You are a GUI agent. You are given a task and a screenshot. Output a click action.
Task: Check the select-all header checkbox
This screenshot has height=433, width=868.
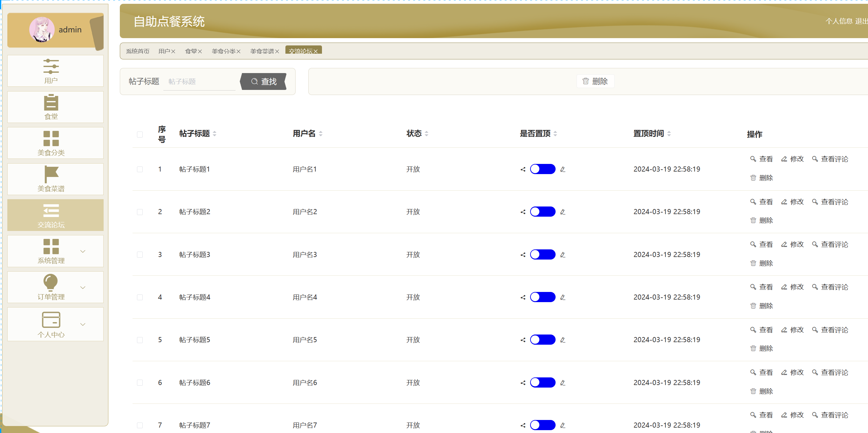pyautogui.click(x=140, y=134)
